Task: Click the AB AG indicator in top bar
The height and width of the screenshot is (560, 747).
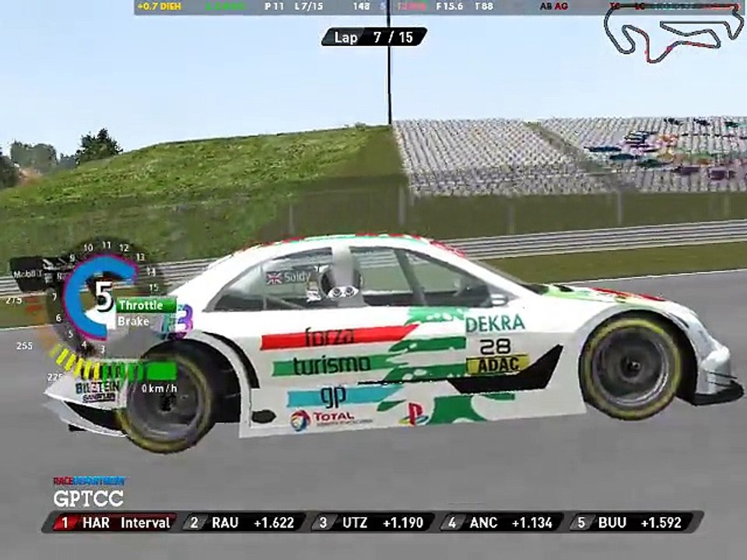Action: tap(554, 7)
